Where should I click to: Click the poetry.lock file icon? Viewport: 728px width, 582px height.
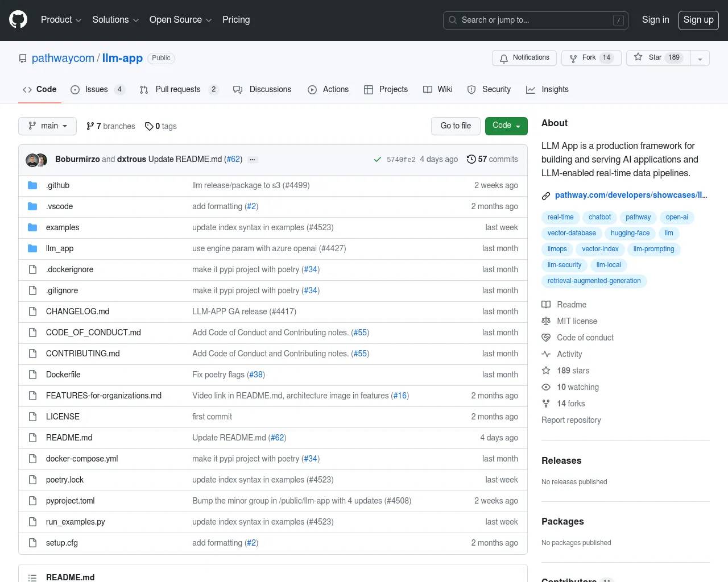(x=32, y=480)
